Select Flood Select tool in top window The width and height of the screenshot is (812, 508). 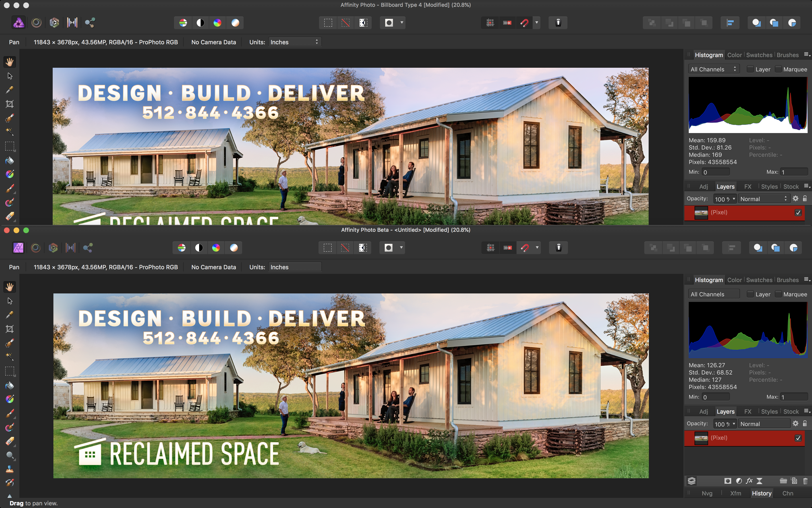pyautogui.click(x=10, y=132)
